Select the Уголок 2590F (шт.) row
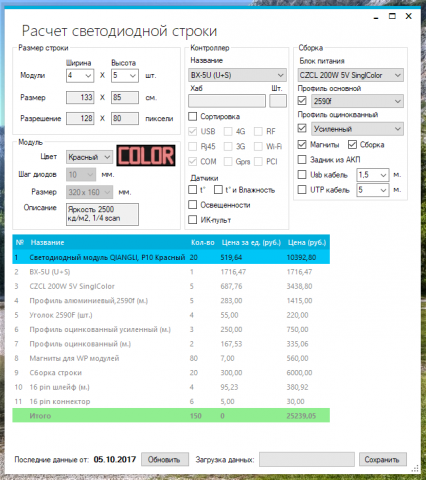Viewport: 426px width, 480px height. pos(171,315)
